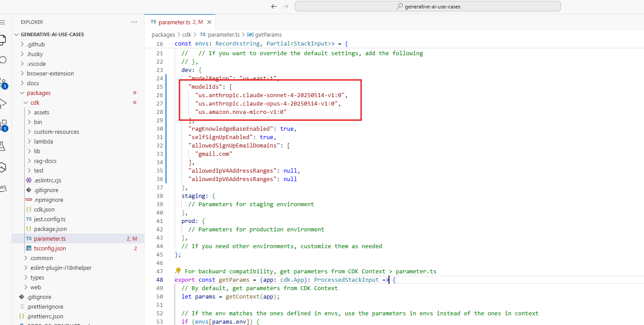Screen dimensions: 644x325
Task: Click the EXPLORER panel title
Action: 32,22
